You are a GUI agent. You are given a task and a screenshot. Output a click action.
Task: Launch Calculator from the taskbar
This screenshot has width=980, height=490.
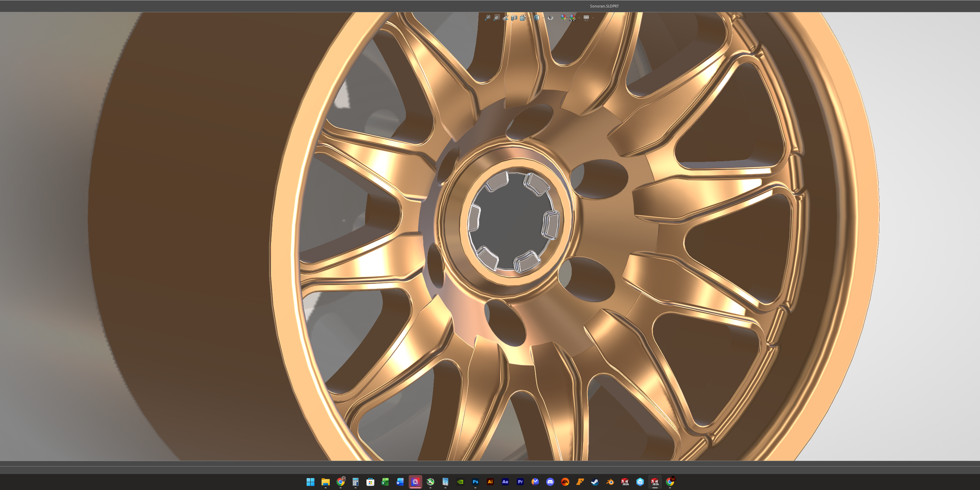tap(356, 482)
